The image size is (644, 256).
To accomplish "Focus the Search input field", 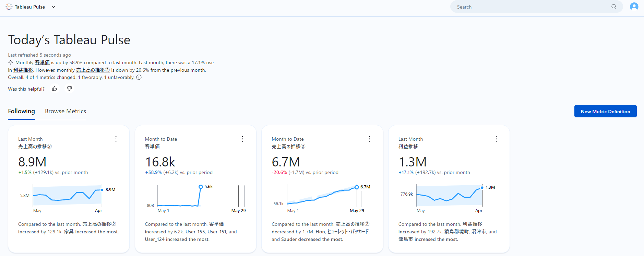I will pyautogui.click(x=536, y=7).
